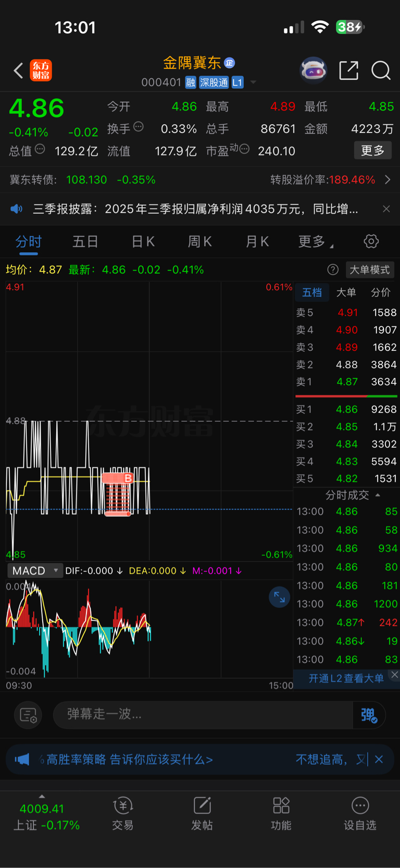
Task: Tap the trade row priced 4.87↑
Action: tap(347, 622)
